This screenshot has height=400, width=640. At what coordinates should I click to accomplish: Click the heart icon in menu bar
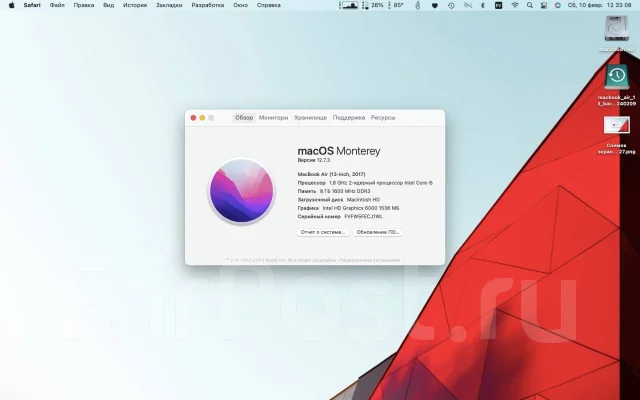coord(435,5)
